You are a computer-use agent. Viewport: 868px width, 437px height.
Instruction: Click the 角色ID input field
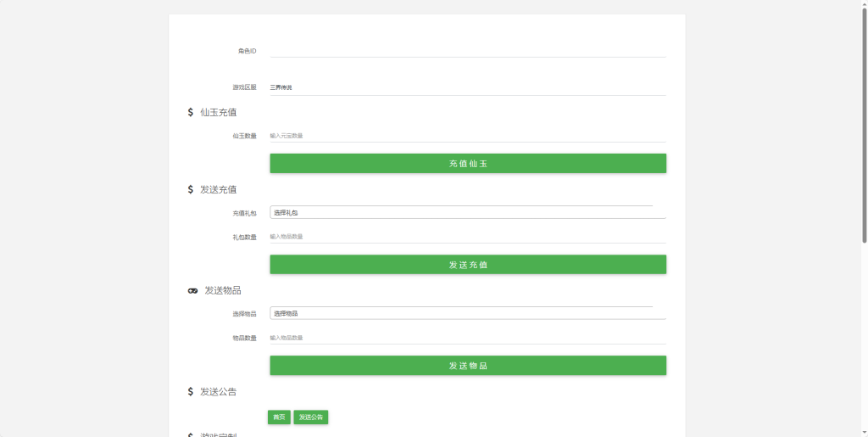[468, 50]
